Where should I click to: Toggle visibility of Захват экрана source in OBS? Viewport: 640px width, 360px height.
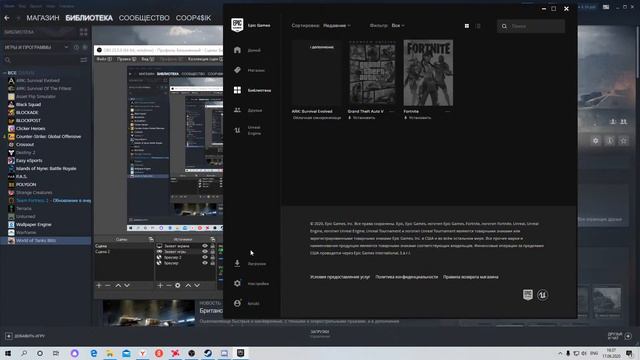205,246
